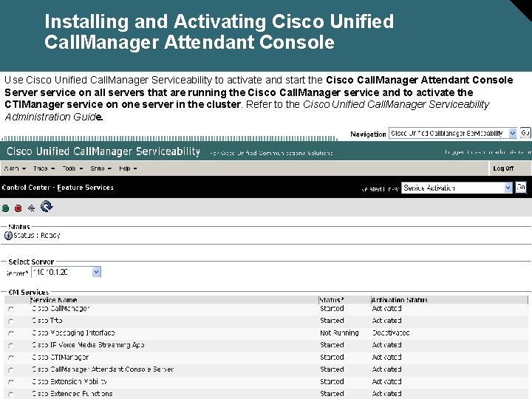Click the Service Name column header
Screen dimensions: 532x399
54,300
